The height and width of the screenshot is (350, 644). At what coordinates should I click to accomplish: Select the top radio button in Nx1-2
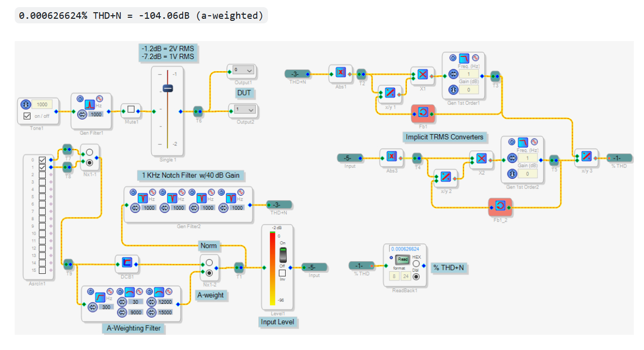pyautogui.click(x=209, y=263)
